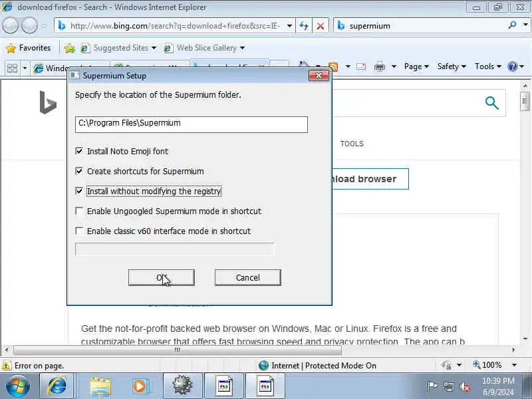Click TOOLS on Bing results page
Image resolution: width=532 pixels, height=399 pixels.
point(352,144)
